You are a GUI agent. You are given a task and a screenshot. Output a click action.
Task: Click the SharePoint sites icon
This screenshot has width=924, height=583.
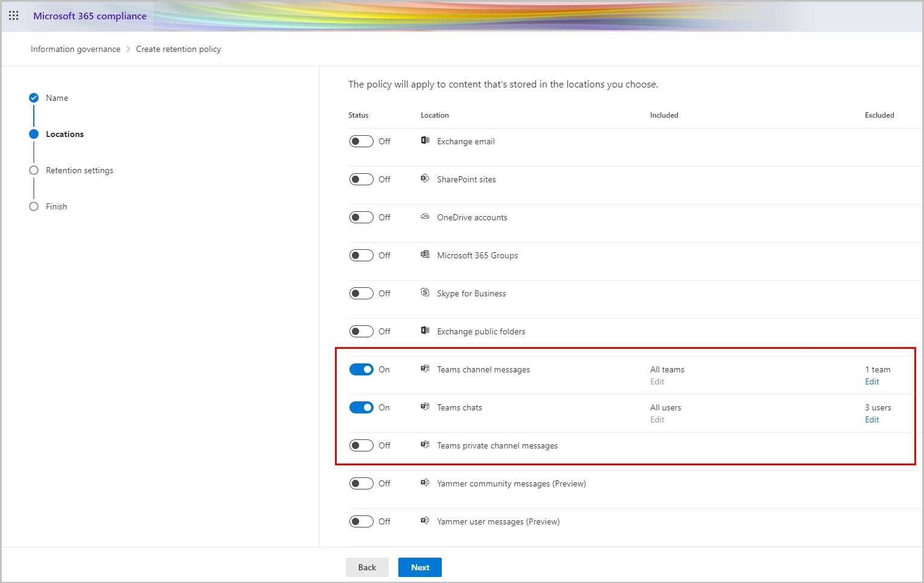[x=425, y=179]
